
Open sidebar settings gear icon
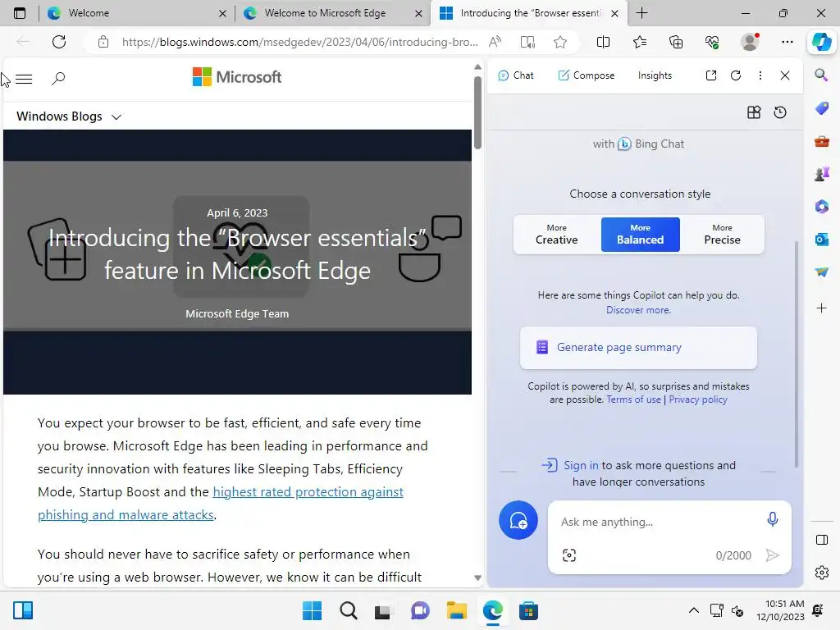coord(822,573)
